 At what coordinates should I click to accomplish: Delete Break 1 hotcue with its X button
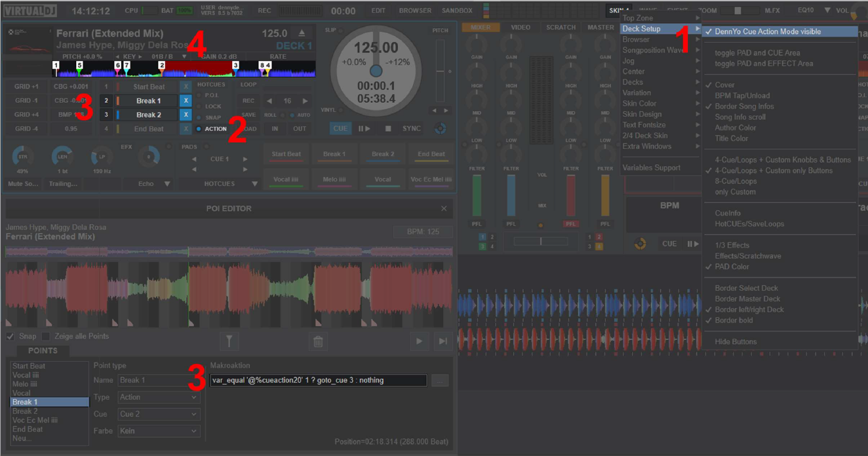(186, 101)
